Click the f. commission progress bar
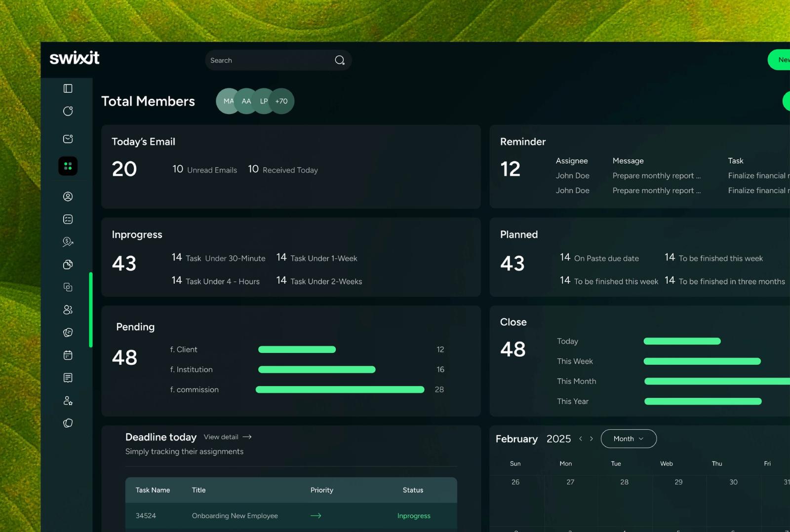Image resolution: width=790 pixels, height=532 pixels. [x=340, y=390]
